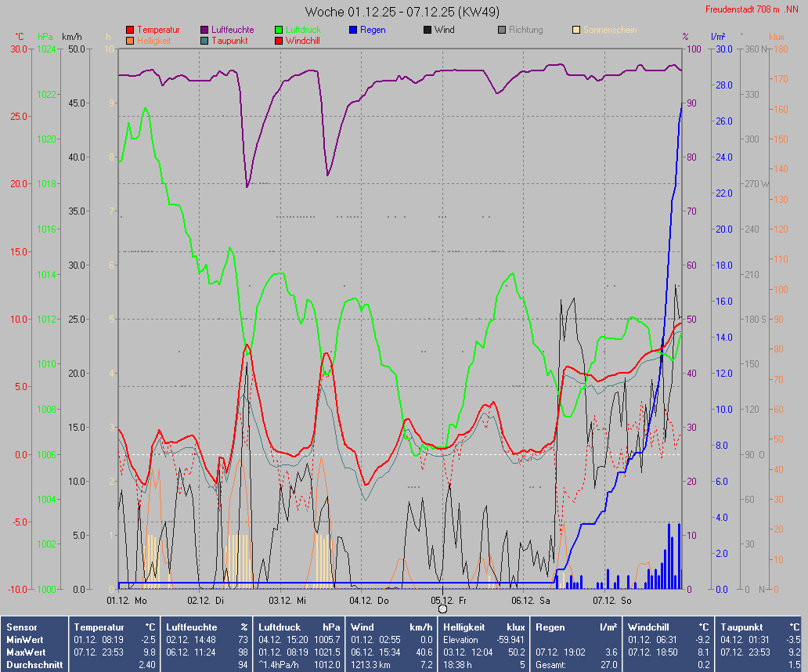
Task: Click the blue Regen legend swatch
Action: (x=353, y=30)
